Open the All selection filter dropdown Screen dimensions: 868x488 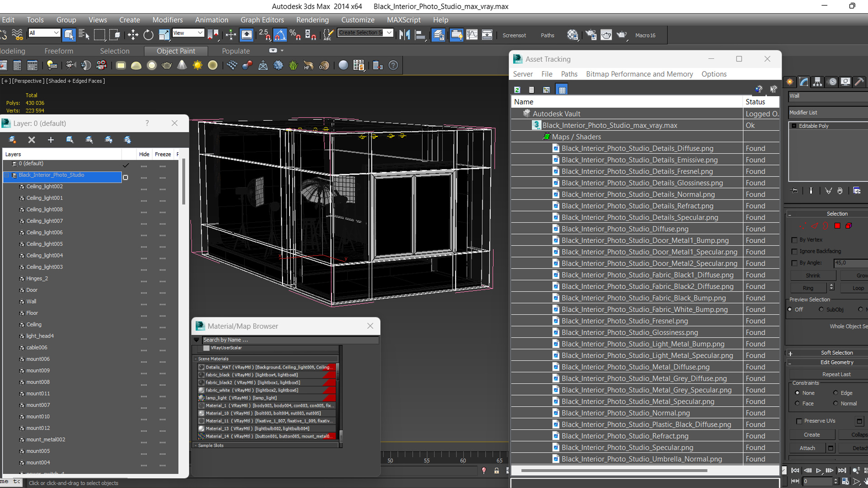(x=44, y=33)
